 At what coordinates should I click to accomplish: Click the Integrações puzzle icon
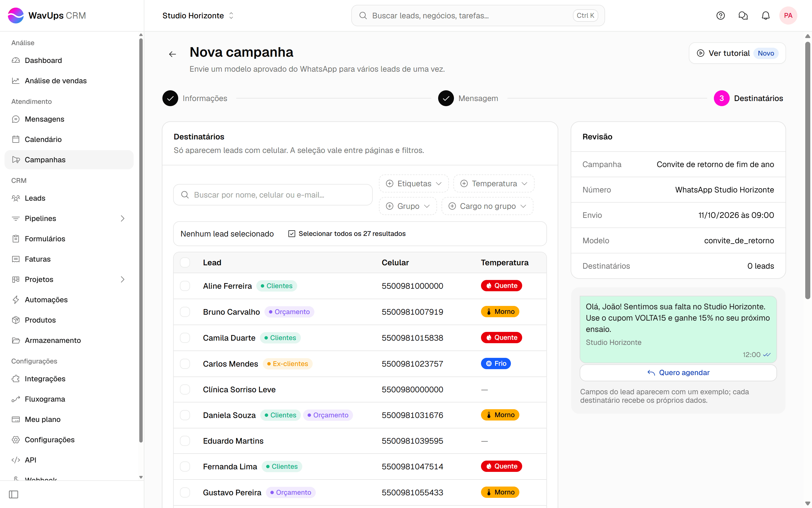(16, 379)
